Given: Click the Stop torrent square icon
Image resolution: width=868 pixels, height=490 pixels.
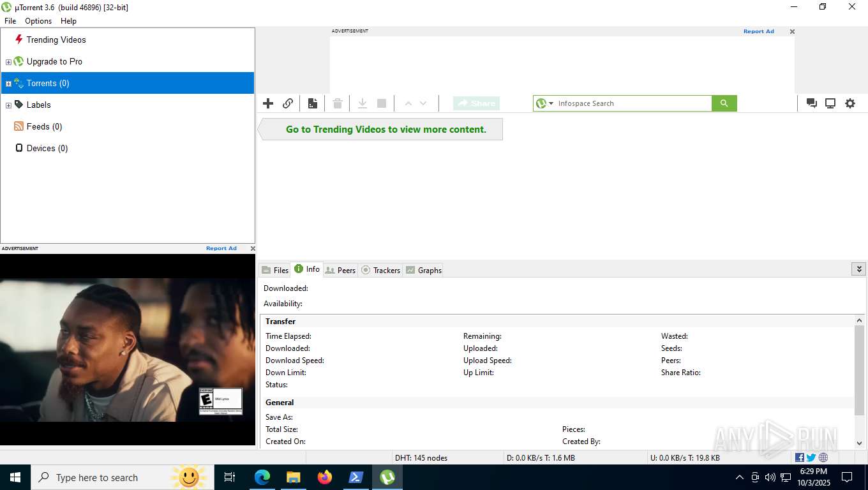Looking at the screenshot, I should [382, 103].
